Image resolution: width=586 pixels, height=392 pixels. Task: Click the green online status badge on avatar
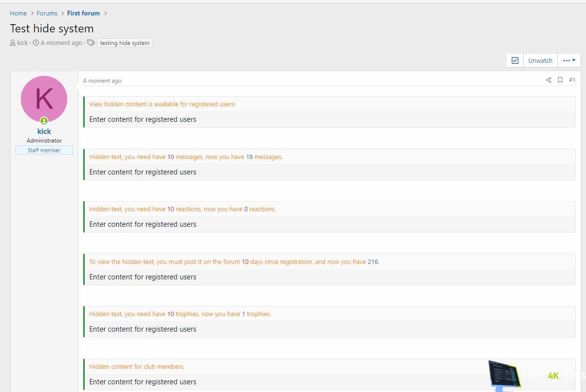(44, 121)
